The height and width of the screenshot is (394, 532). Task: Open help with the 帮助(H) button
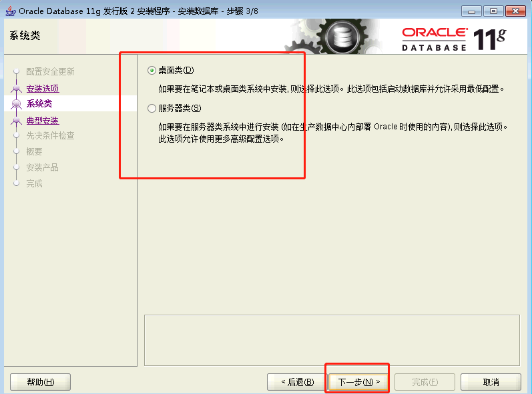40,382
